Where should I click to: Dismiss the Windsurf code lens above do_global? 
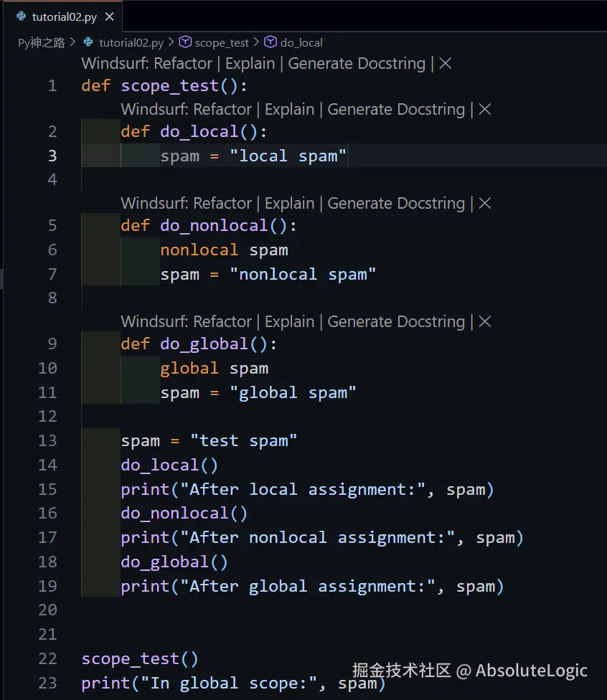click(x=484, y=321)
